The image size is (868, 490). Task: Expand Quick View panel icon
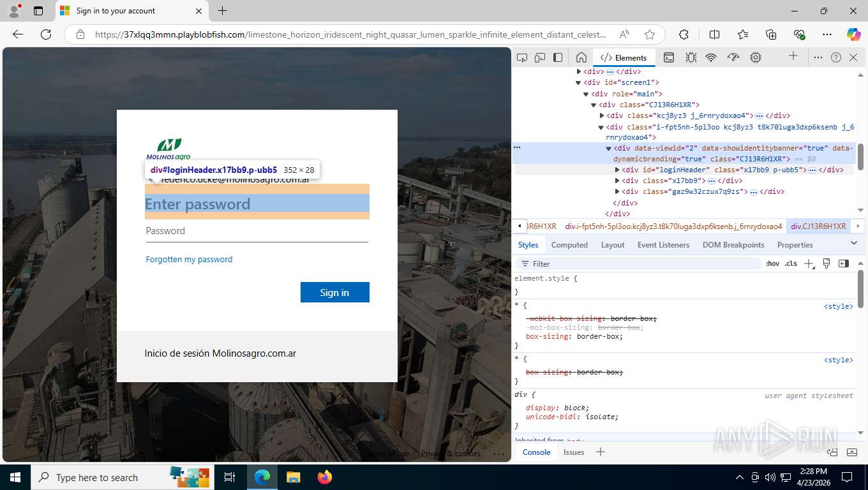point(852,452)
